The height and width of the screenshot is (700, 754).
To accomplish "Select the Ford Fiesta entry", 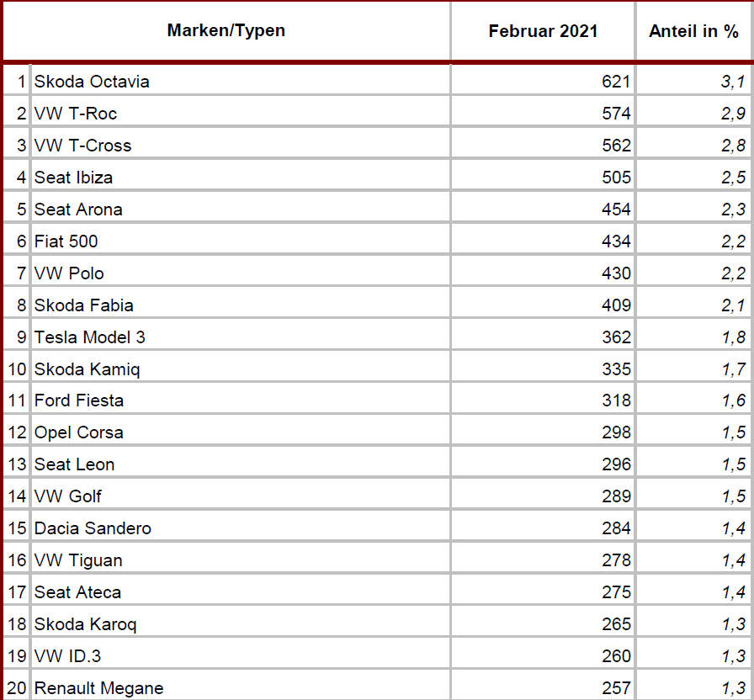I will [78, 400].
